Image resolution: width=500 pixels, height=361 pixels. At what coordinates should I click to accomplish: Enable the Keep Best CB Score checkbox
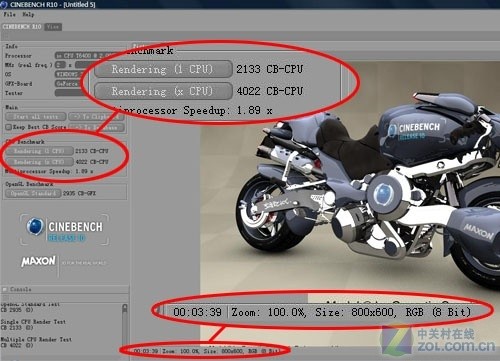[x=9, y=127]
